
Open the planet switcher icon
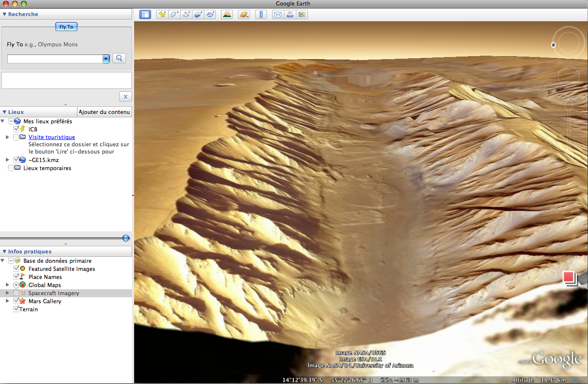(244, 14)
